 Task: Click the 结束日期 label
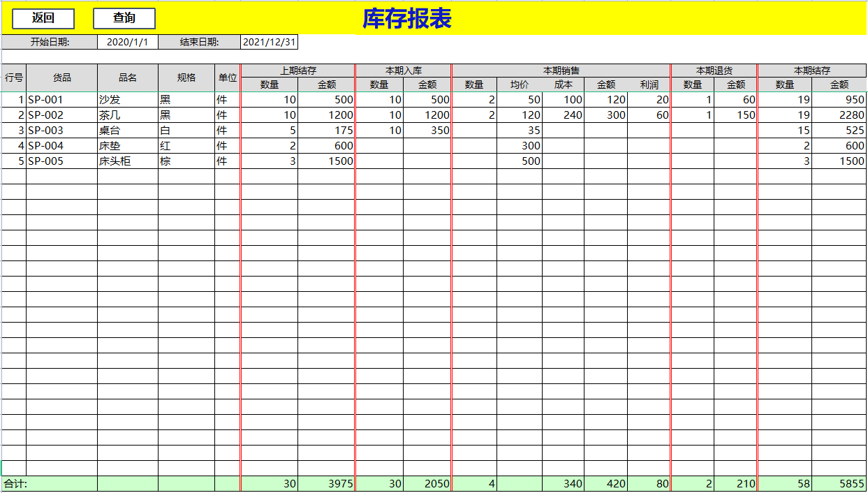coord(200,42)
